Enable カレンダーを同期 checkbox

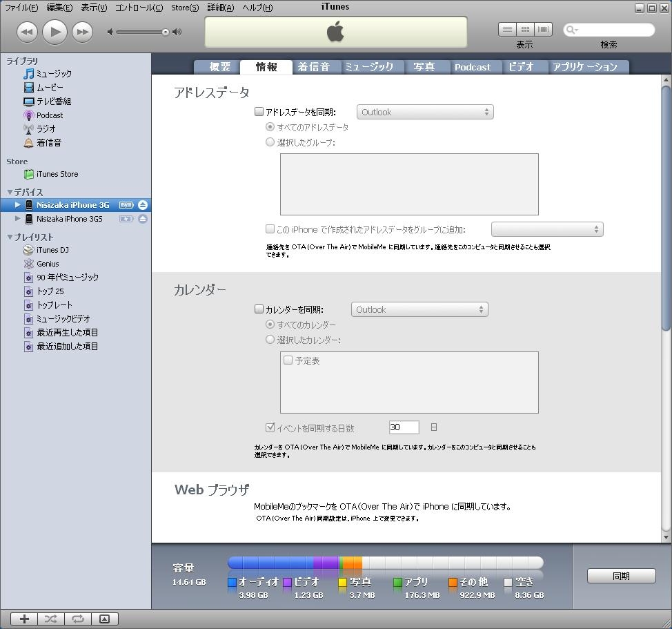[259, 309]
